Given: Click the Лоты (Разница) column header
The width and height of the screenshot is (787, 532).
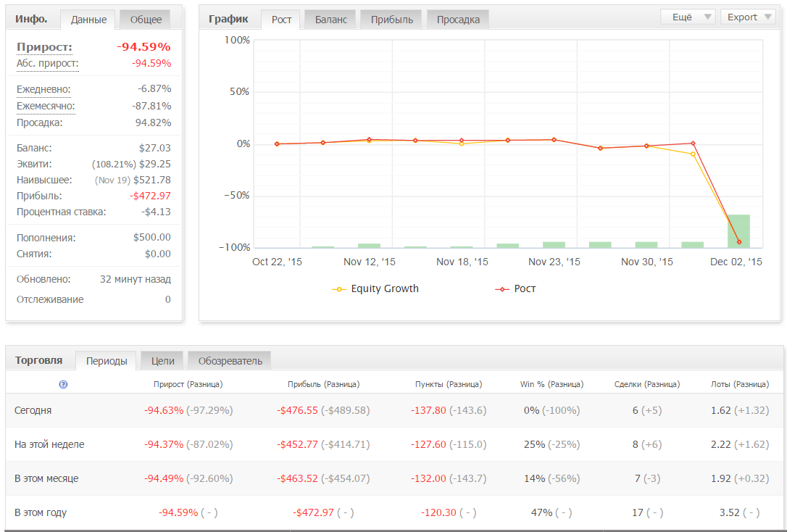Looking at the screenshot, I should pos(740,384).
